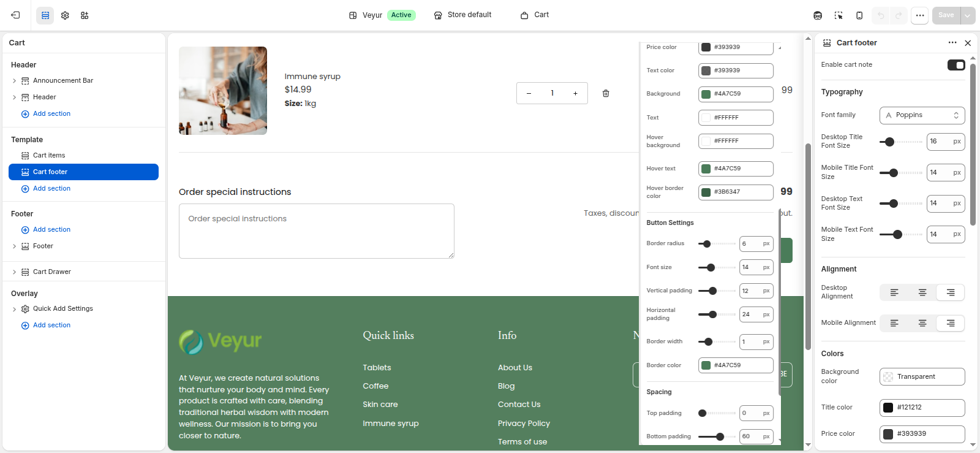Click the Title color #121212 swatch
Image resolution: width=980 pixels, height=453 pixels.
(x=888, y=408)
